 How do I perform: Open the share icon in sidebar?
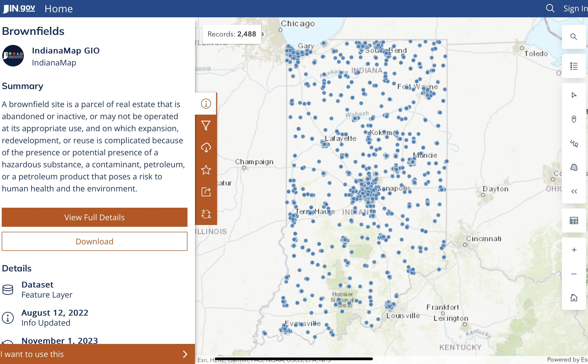click(206, 192)
